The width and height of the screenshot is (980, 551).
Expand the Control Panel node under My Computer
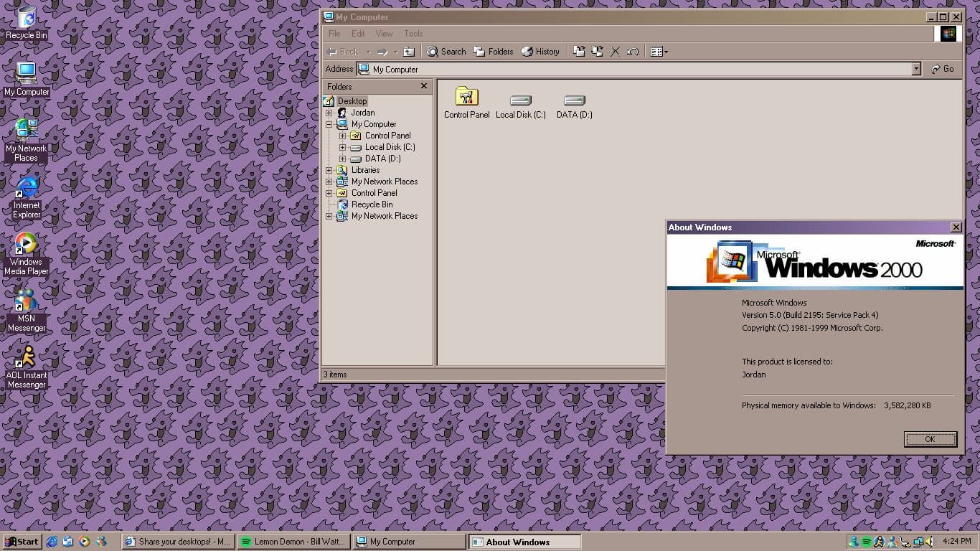343,136
